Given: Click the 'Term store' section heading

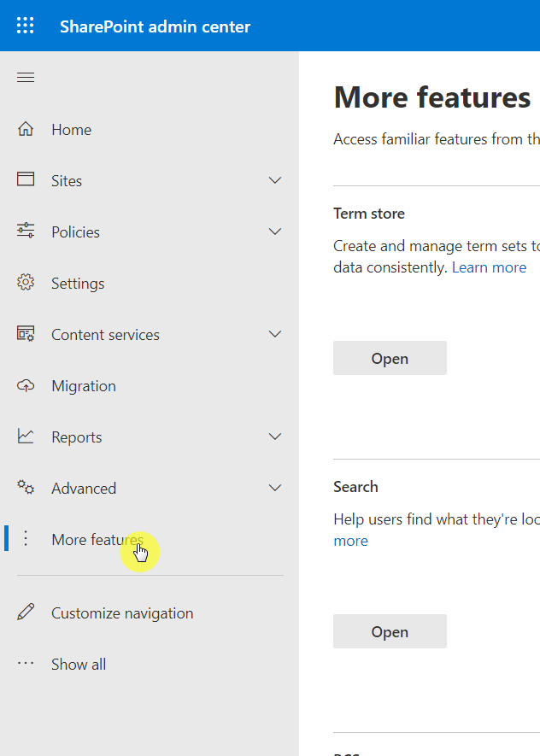Looking at the screenshot, I should [369, 214].
